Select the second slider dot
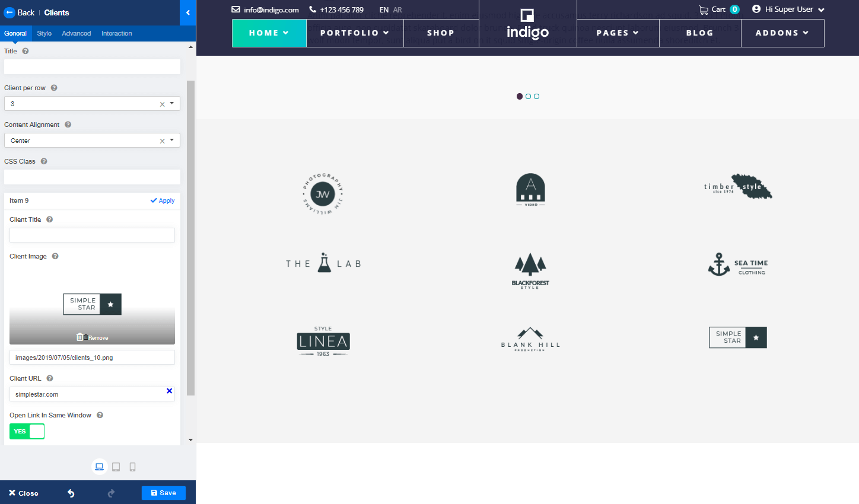The image size is (859, 504). tap(528, 96)
